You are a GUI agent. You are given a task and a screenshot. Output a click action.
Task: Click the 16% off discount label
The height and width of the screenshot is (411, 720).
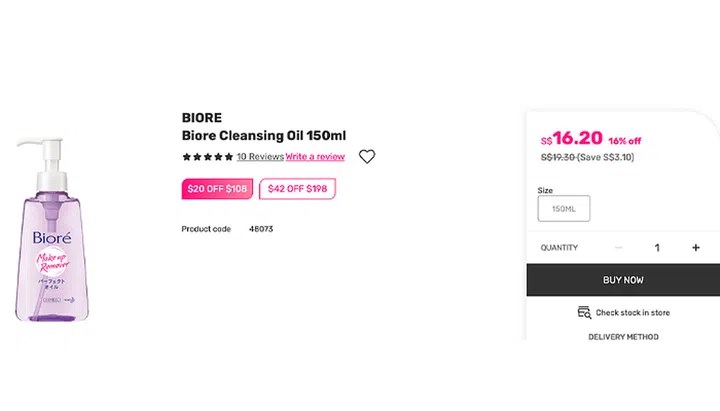pyautogui.click(x=624, y=141)
